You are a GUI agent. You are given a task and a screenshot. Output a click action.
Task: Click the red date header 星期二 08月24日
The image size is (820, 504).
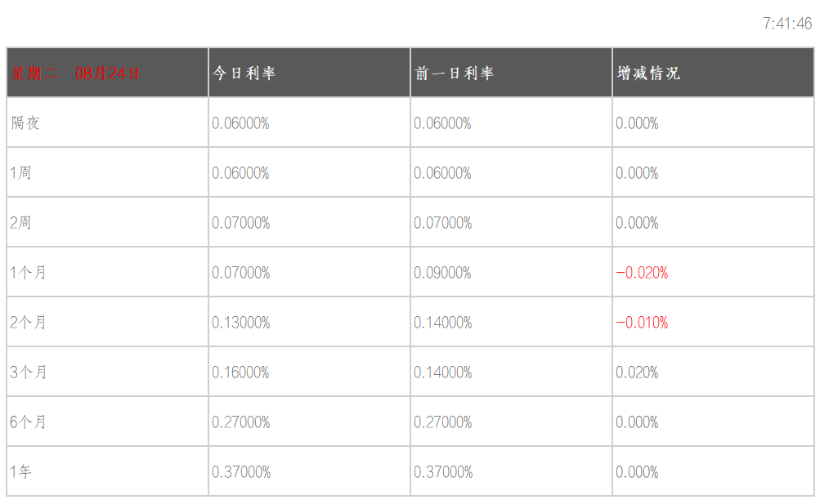75,73
